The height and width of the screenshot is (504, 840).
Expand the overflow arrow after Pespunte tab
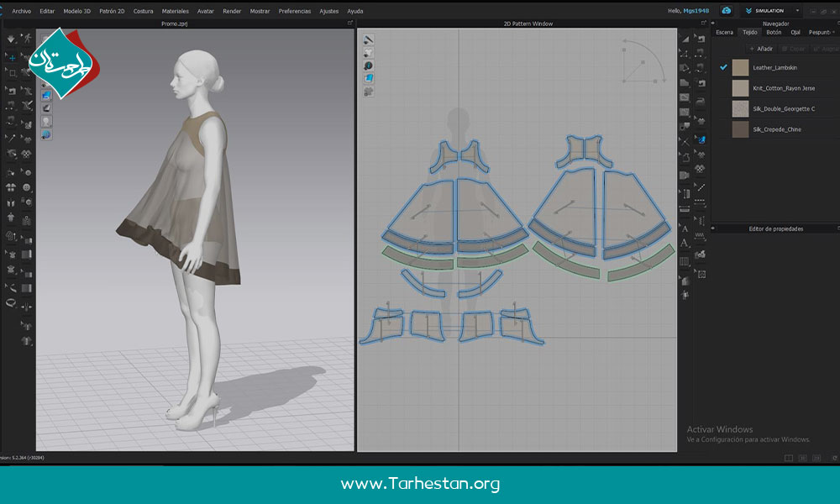click(x=833, y=33)
